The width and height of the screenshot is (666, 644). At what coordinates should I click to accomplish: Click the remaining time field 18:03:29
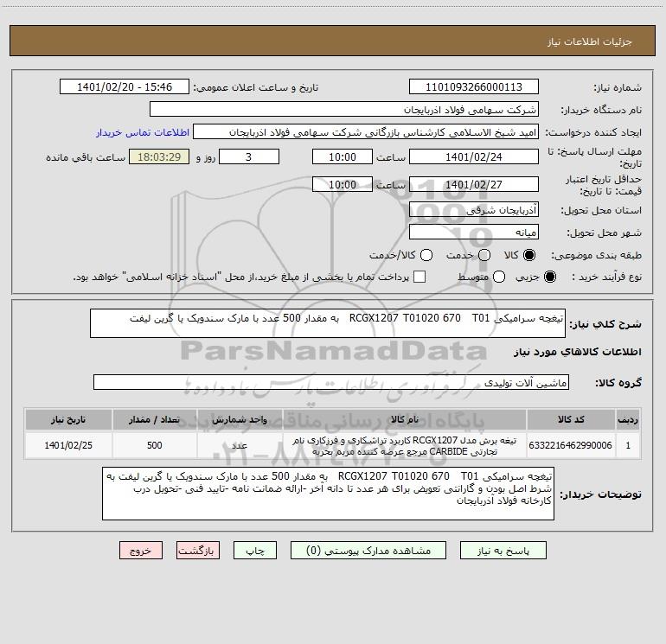pyautogui.click(x=159, y=156)
